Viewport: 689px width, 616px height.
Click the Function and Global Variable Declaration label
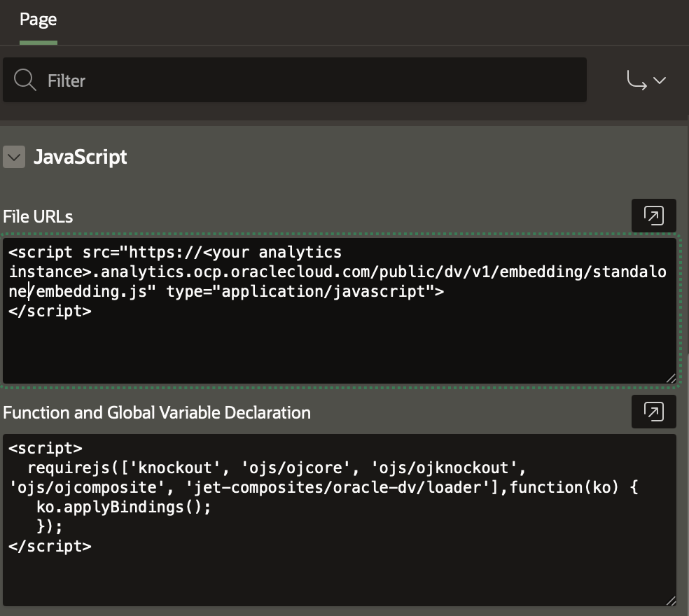157,412
